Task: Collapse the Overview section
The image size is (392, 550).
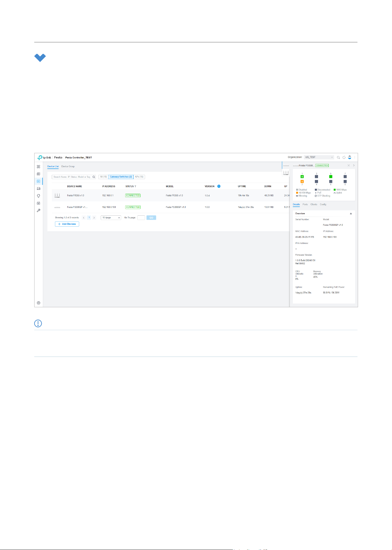Action: (x=351, y=214)
